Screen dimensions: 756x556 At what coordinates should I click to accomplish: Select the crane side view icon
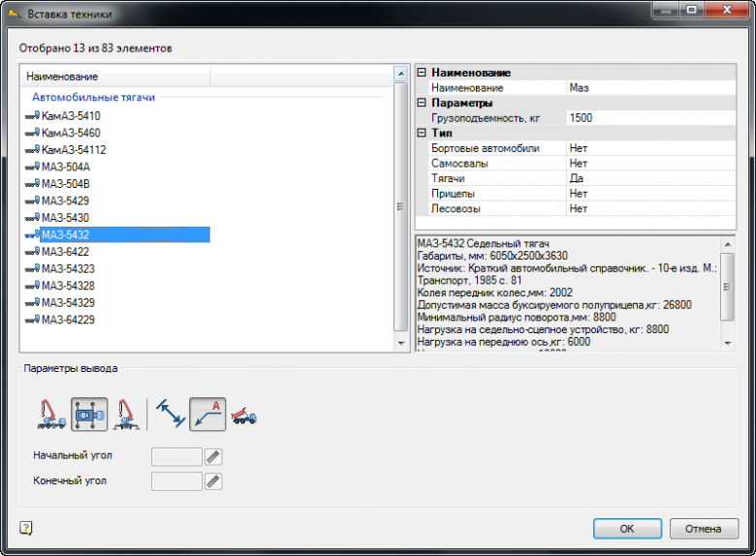tap(51, 415)
